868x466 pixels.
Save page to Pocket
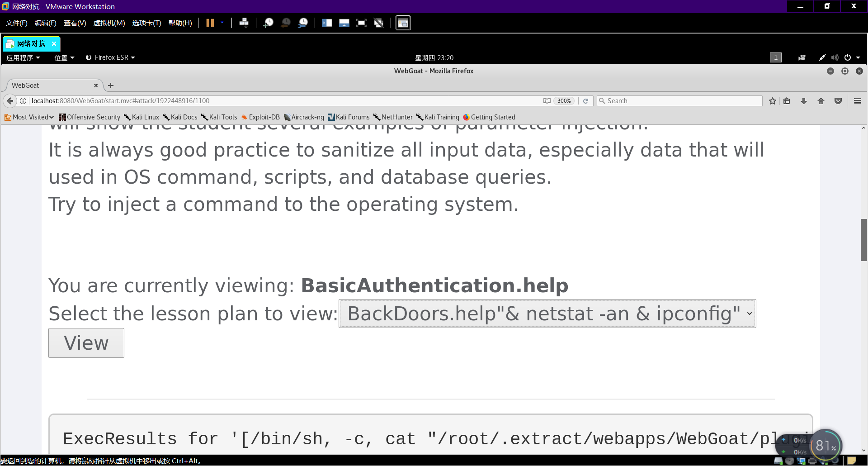(838, 101)
